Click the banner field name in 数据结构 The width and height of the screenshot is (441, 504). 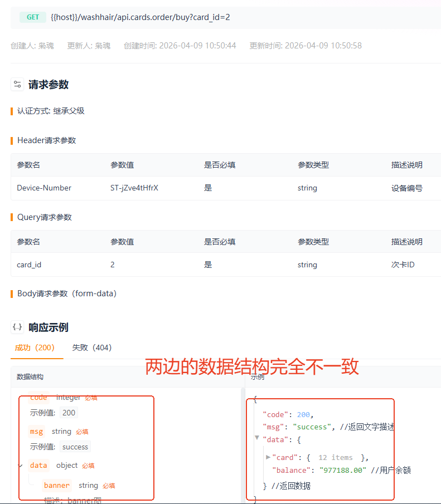(57, 486)
